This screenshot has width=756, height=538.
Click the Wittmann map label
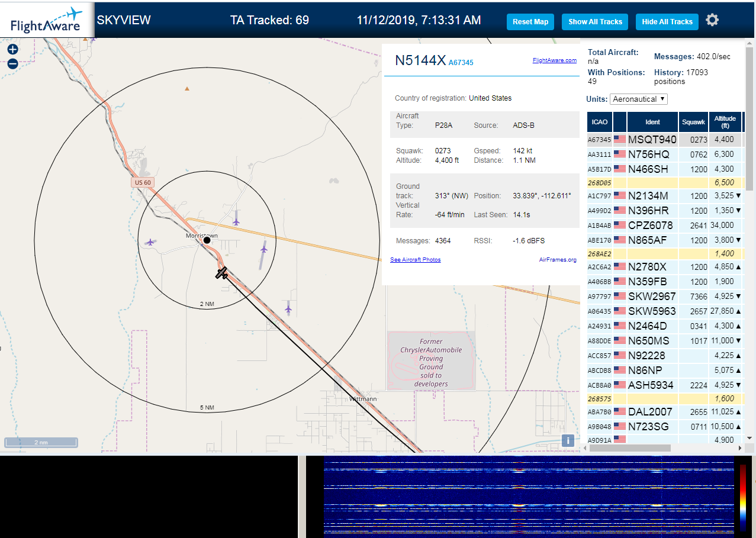362,399
